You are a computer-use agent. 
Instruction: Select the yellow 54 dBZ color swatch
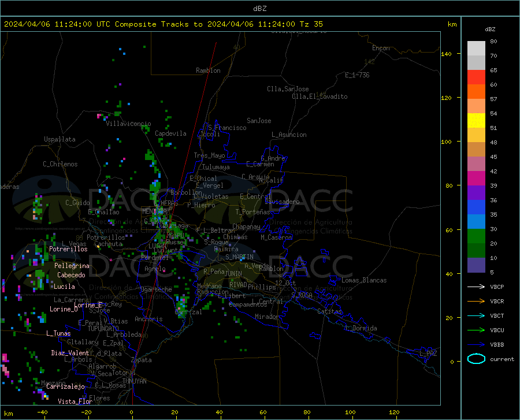pyautogui.click(x=476, y=121)
